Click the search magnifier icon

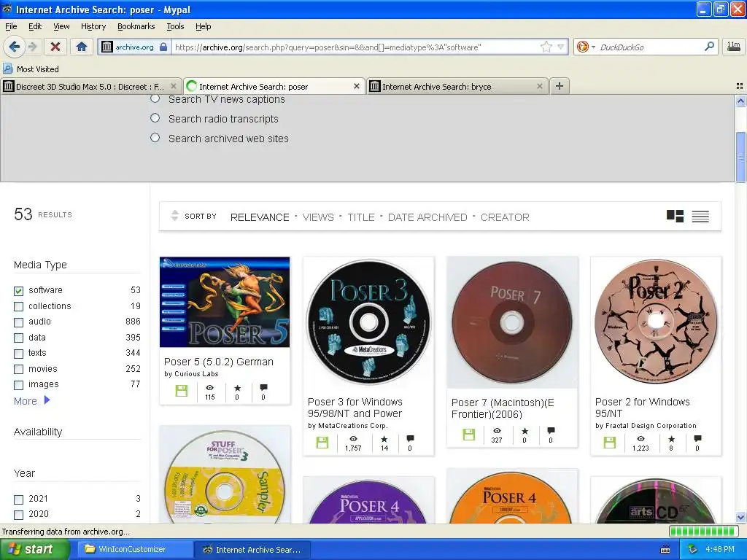pyautogui.click(x=709, y=47)
